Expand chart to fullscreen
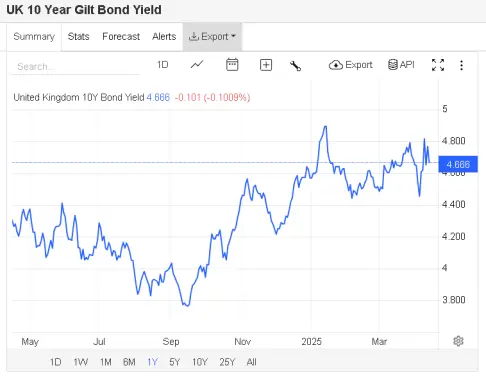Viewport: 486px width, 384px height. coord(438,65)
